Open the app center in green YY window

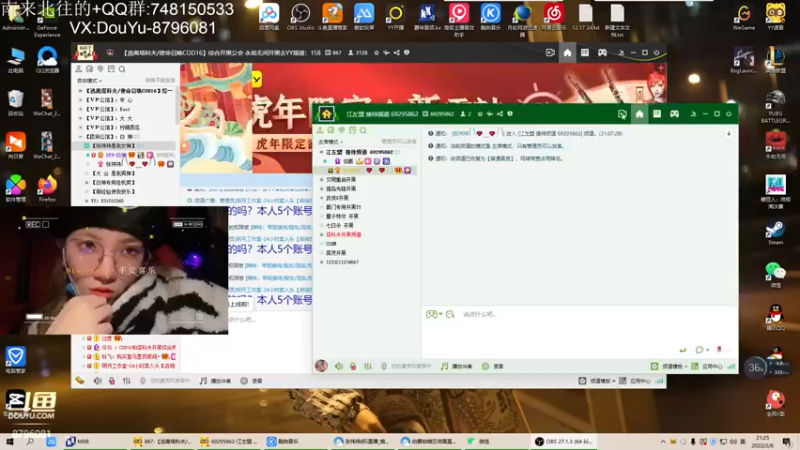pos(707,366)
